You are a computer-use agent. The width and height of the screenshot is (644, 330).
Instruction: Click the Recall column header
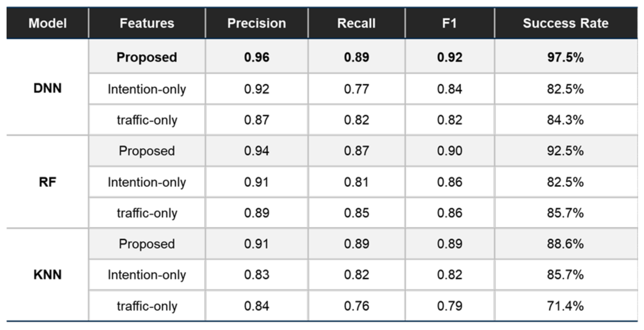tap(356, 23)
